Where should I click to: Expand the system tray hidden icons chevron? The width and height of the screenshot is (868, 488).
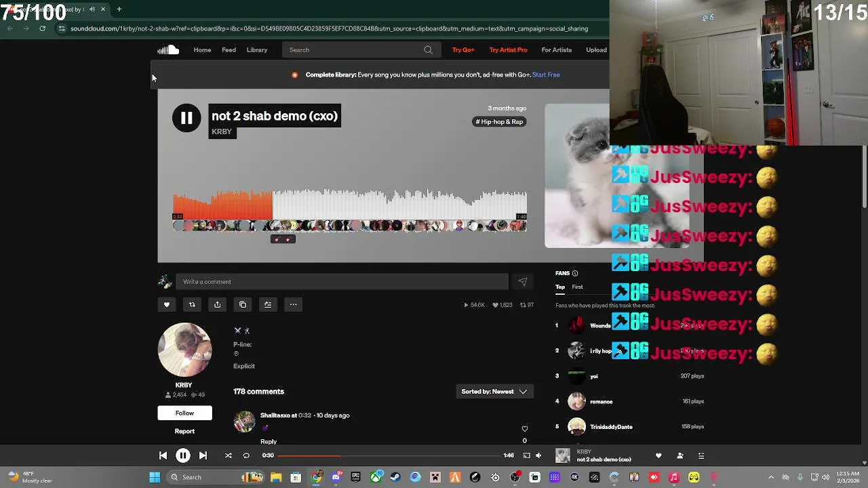tap(771, 477)
